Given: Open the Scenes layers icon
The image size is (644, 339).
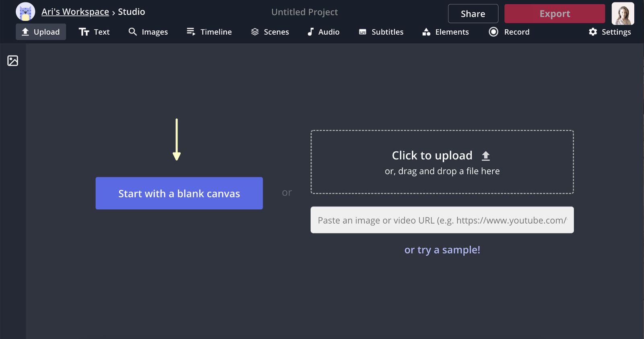Looking at the screenshot, I should 255,32.
